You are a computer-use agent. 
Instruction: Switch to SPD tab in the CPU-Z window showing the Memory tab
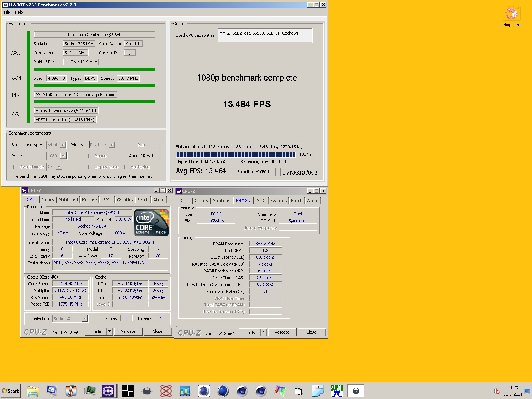tap(260, 201)
